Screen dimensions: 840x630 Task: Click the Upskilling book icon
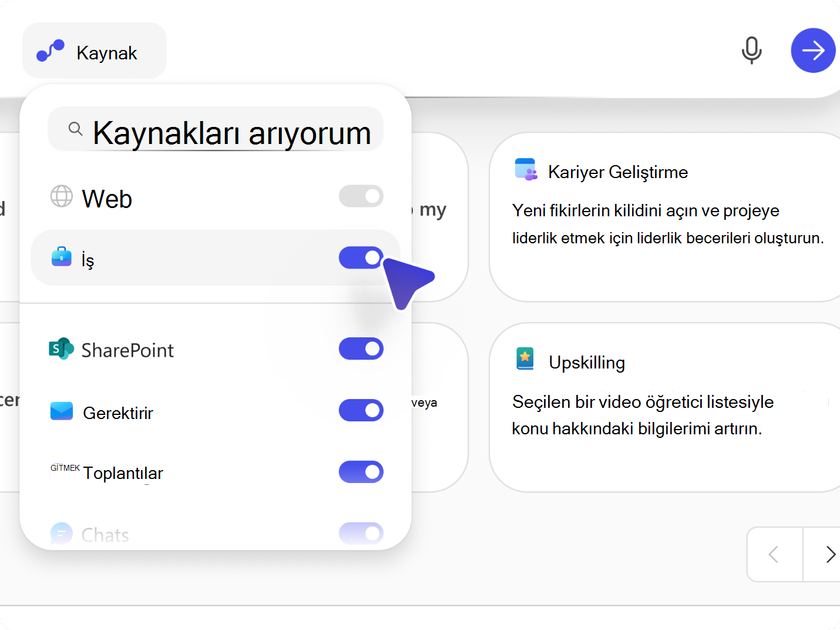point(525,358)
